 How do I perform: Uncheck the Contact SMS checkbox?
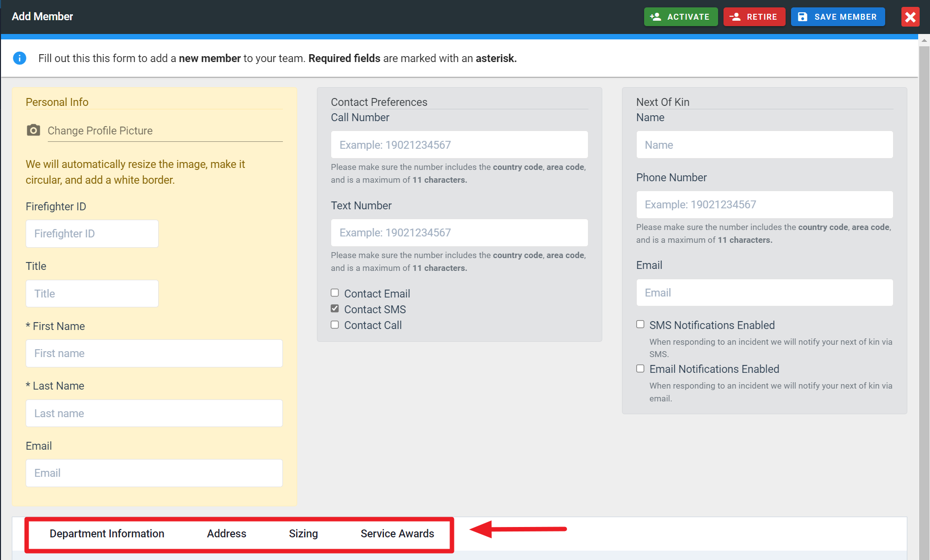point(335,309)
